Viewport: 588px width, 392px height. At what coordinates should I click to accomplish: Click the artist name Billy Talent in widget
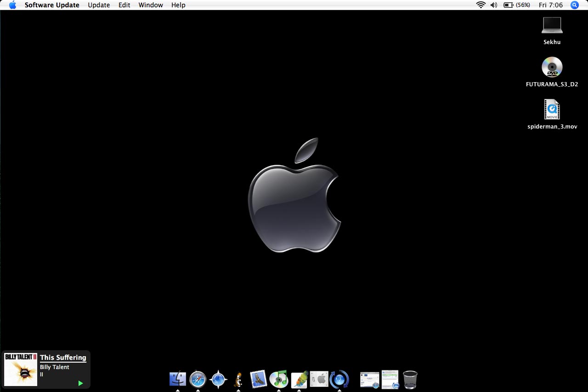click(55, 367)
